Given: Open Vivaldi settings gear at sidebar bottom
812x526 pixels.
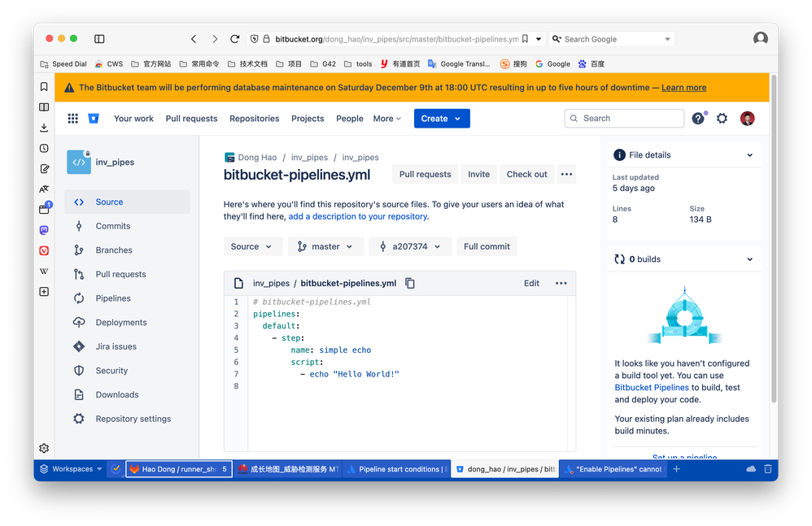Looking at the screenshot, I should (x=44, y=448).
